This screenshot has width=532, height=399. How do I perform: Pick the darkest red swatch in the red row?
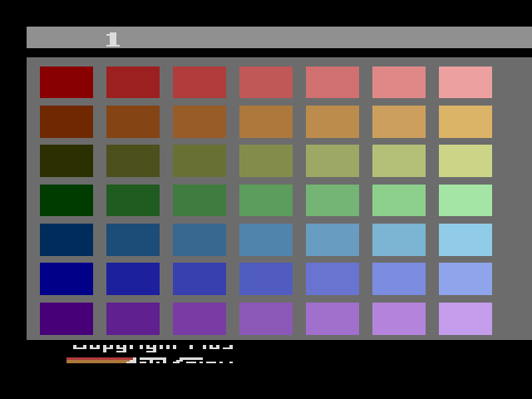pyautogui.click(x=66, y=82)
